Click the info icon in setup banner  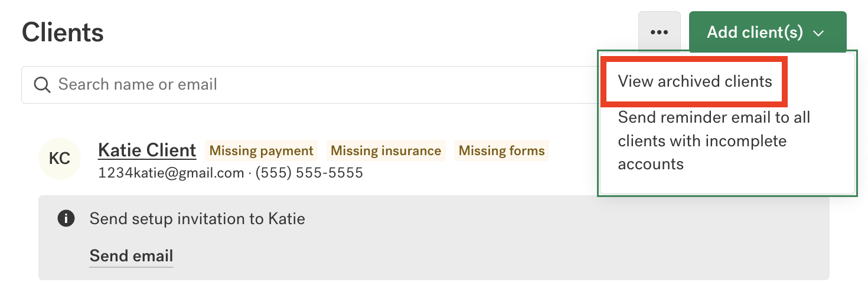click(x=66, y=219)
